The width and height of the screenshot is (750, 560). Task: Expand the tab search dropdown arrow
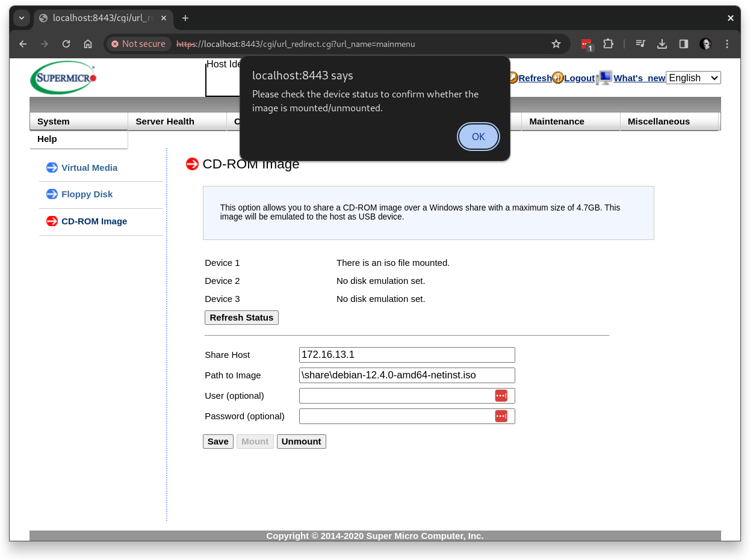(22, 18)
